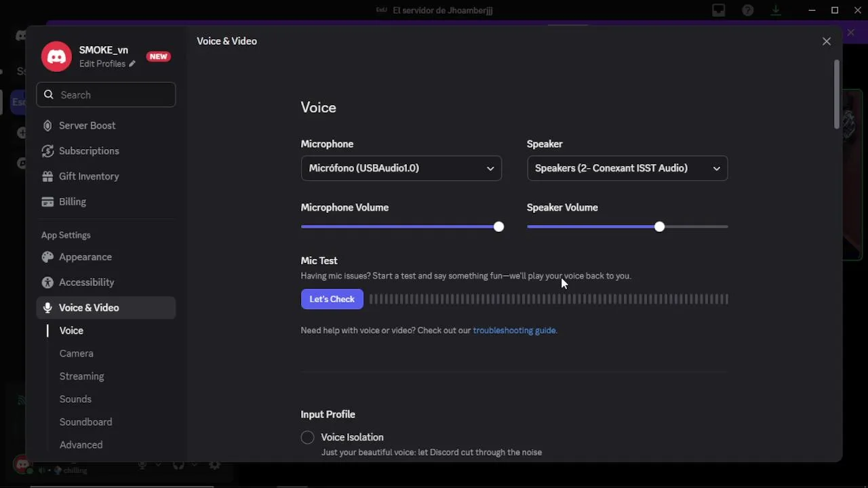This screenshot has width=868, height=488.
Task: Click the Speaker Volume slider handle
Action: (x=660, y=227)
